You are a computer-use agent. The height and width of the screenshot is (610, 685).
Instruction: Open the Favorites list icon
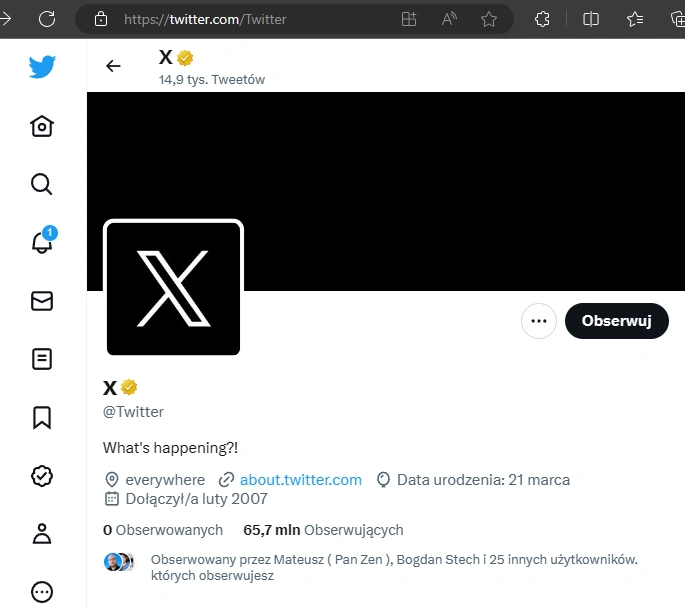pyautogui.click(x=635, y=19)
